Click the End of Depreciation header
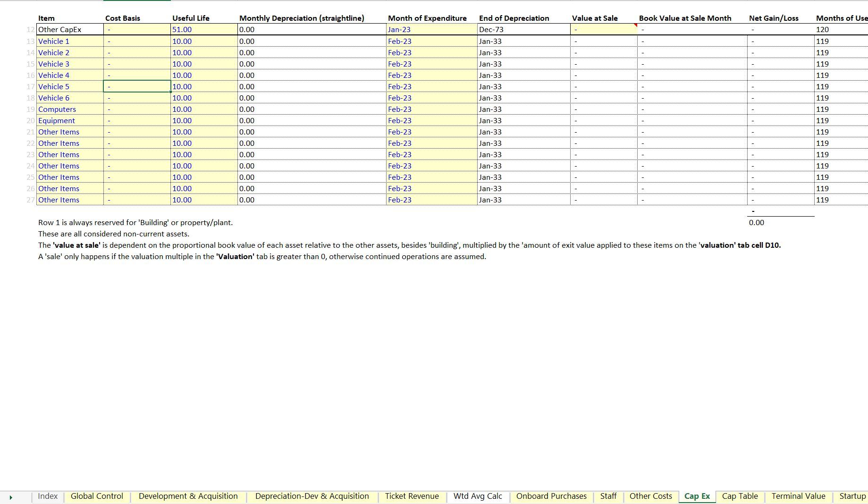The width and height of the screenshot is (868, 504). tap(514, 18)
